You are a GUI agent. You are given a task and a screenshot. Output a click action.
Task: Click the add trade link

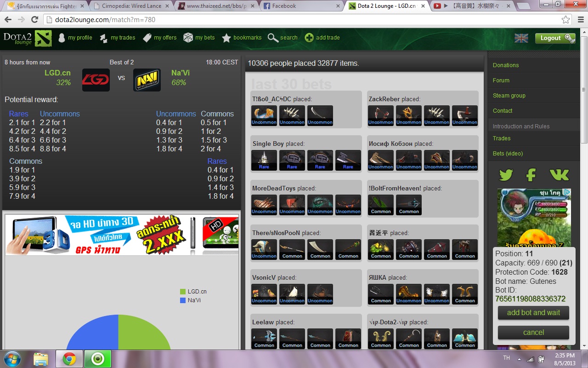pyautogui.click(x=322, y=38)
